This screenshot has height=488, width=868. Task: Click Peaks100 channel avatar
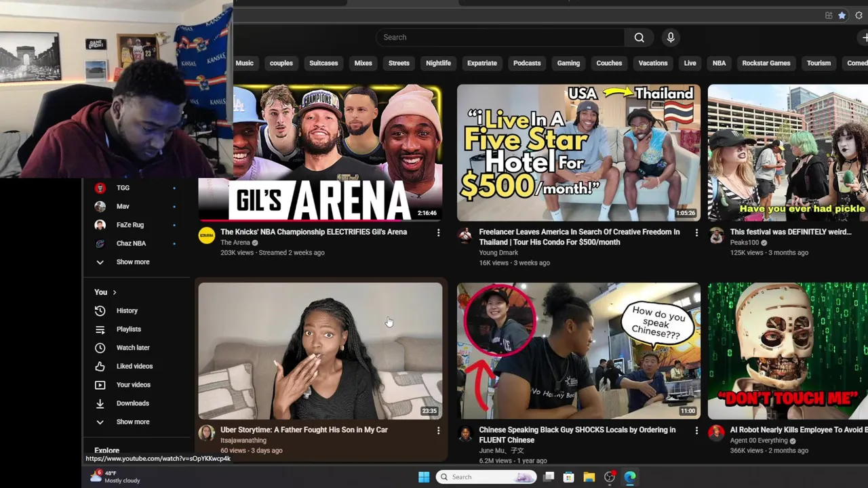point(716,235)
